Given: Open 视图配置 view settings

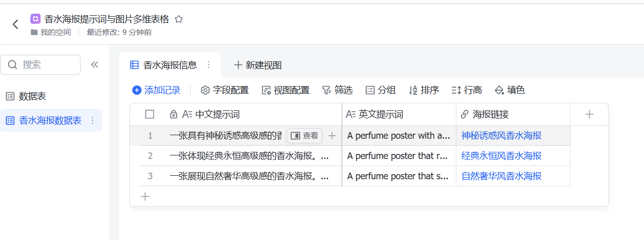Looking at the screenshot, I should point(285,90).
